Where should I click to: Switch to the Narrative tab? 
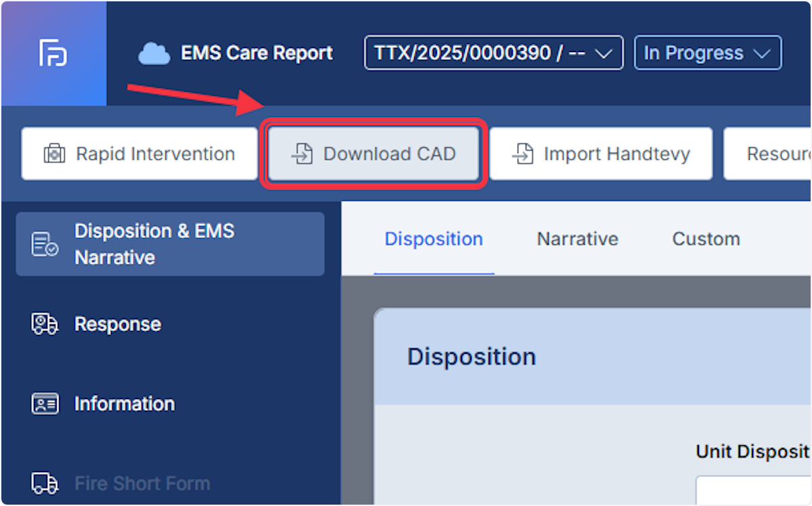(577, 239)
